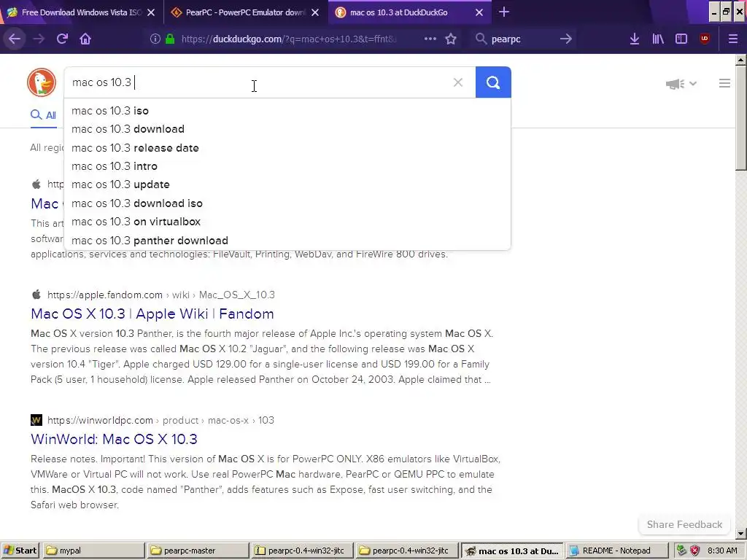
Task: Open the DuckDuckGo side menu icon
Action: [724, 83]
